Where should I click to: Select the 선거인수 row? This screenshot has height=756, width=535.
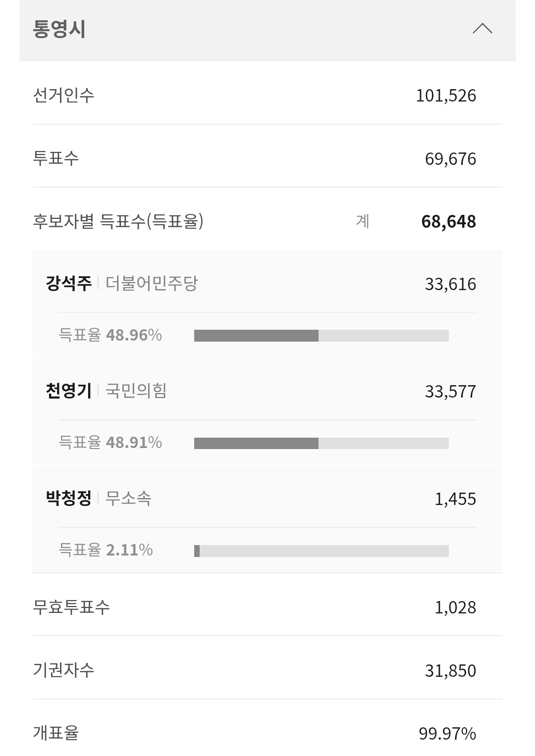pos(267,95)
